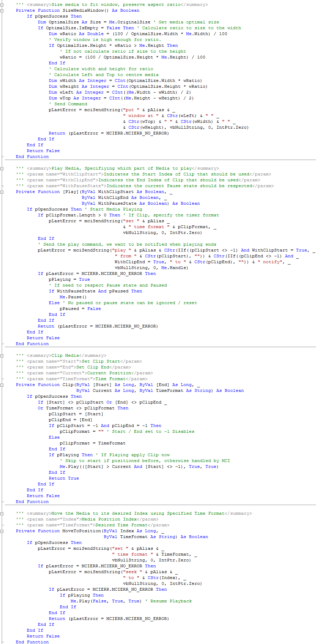Click the string literal " time format " after 'If Clip' comment
316x644 pixels.
pyautogui.click(x=149, y=227)
